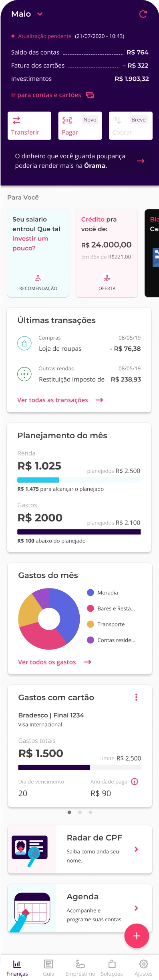Open the Maio month dropdown

coord(27,14)
